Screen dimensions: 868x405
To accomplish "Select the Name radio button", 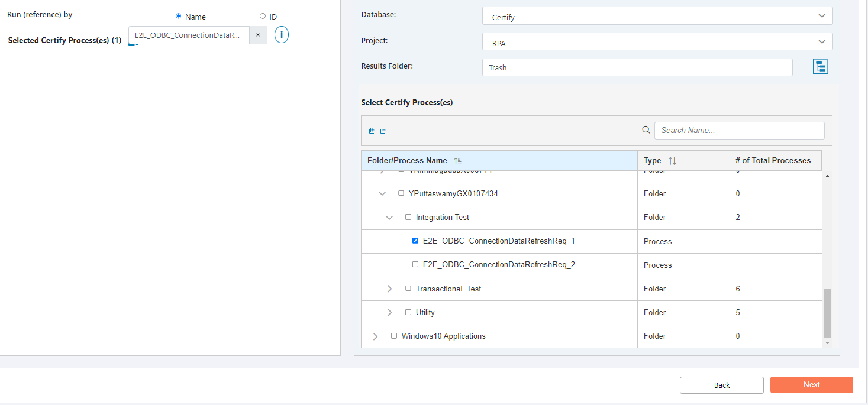I will click(x=179, y=16).
